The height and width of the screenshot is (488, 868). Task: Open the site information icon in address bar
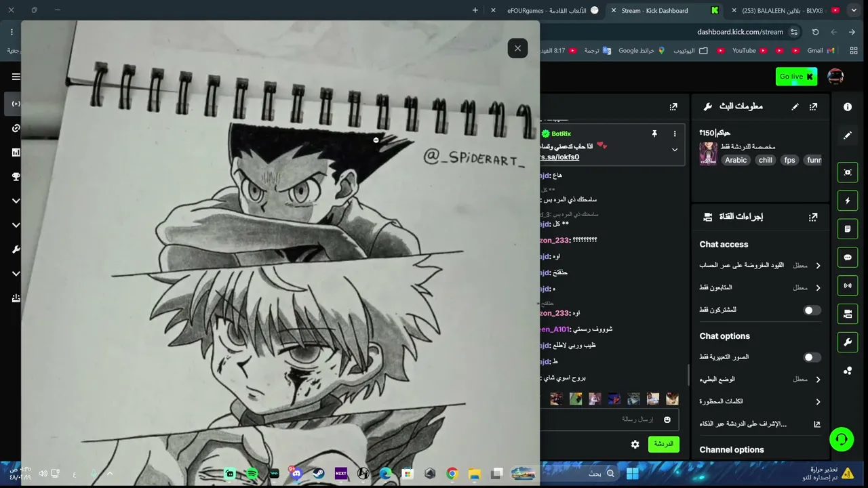[794, 32]
